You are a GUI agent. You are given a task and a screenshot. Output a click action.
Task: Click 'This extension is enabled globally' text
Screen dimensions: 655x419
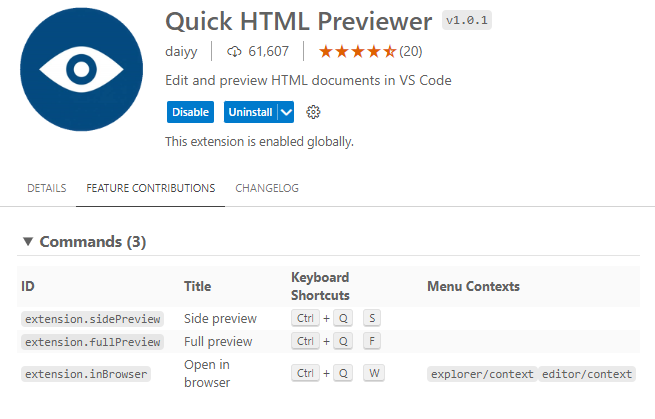pos(259,142)
